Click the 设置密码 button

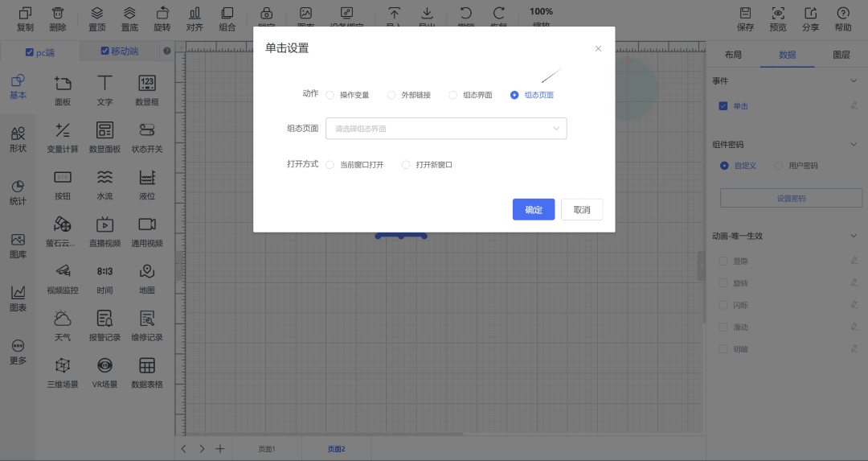click(x=791, y=198)
